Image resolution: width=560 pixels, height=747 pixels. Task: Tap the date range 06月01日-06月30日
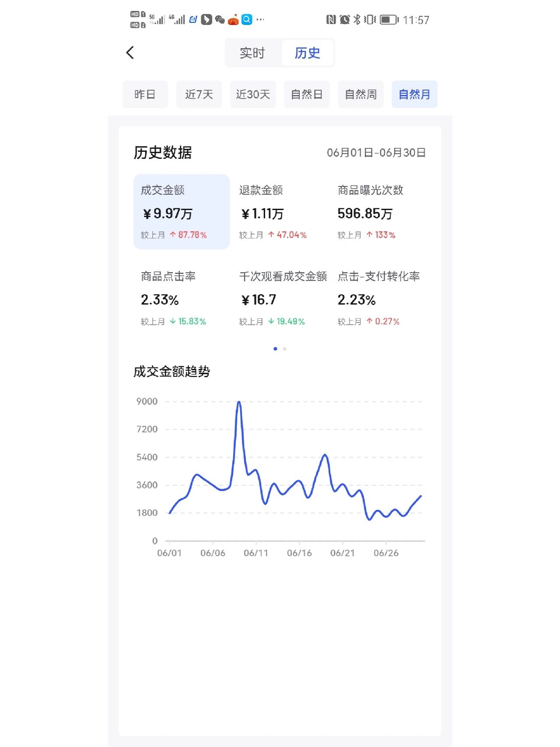click(376, 153)
